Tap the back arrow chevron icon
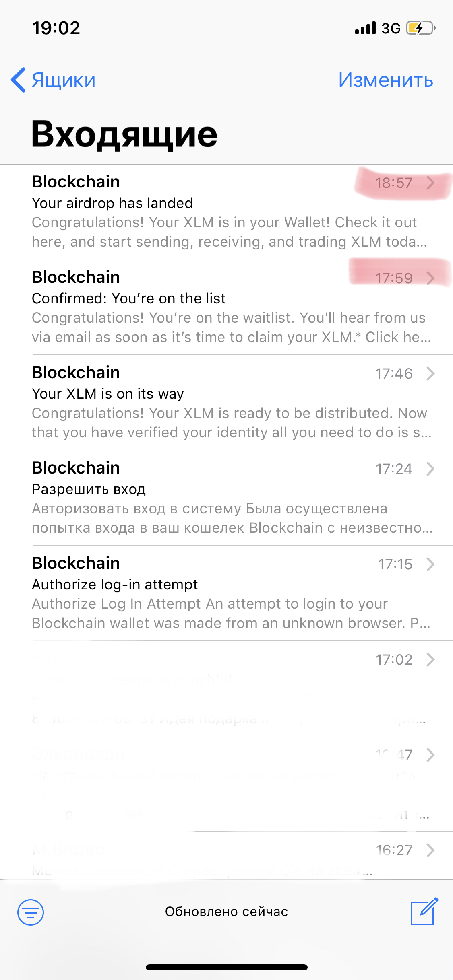453x980 pixels. tap(19, 80)
